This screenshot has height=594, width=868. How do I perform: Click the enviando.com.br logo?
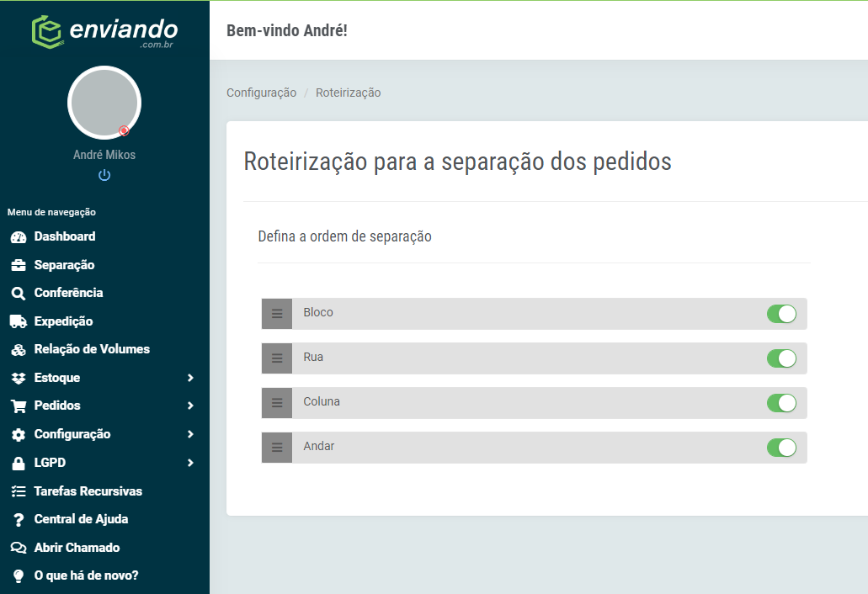[104, 32]
